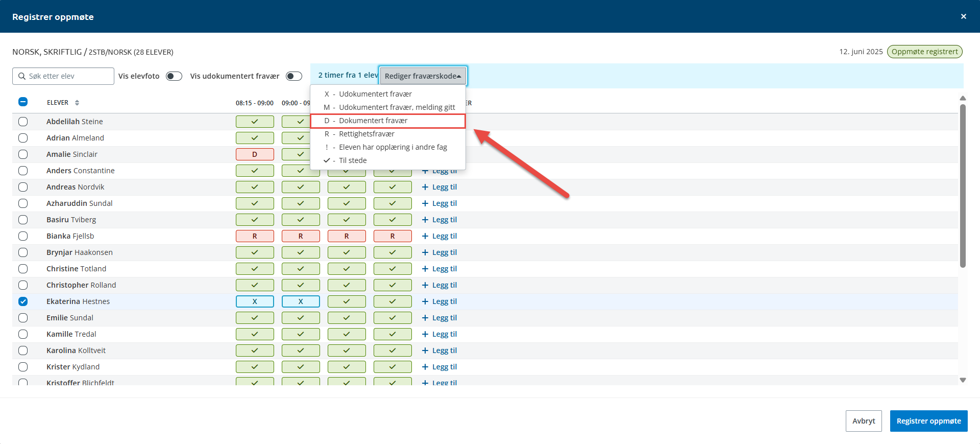The height and width of the screenshot is (444, 980).
Task: Click the 08:15 checkmark cell for Abdelilah Steine
Action: coord(255,122)
